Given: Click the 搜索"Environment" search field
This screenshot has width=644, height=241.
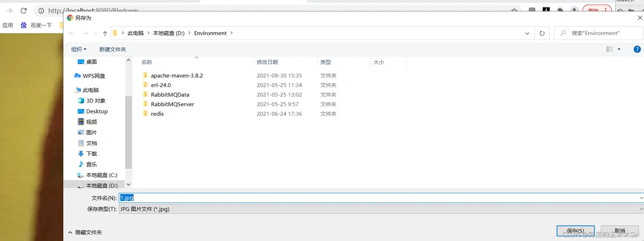Looking at the screenshot, I should click(x=598, y=33).
